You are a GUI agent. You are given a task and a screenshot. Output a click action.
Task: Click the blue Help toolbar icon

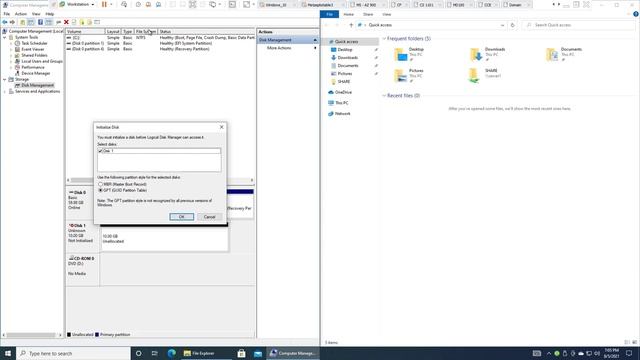(x=40, y=22)
